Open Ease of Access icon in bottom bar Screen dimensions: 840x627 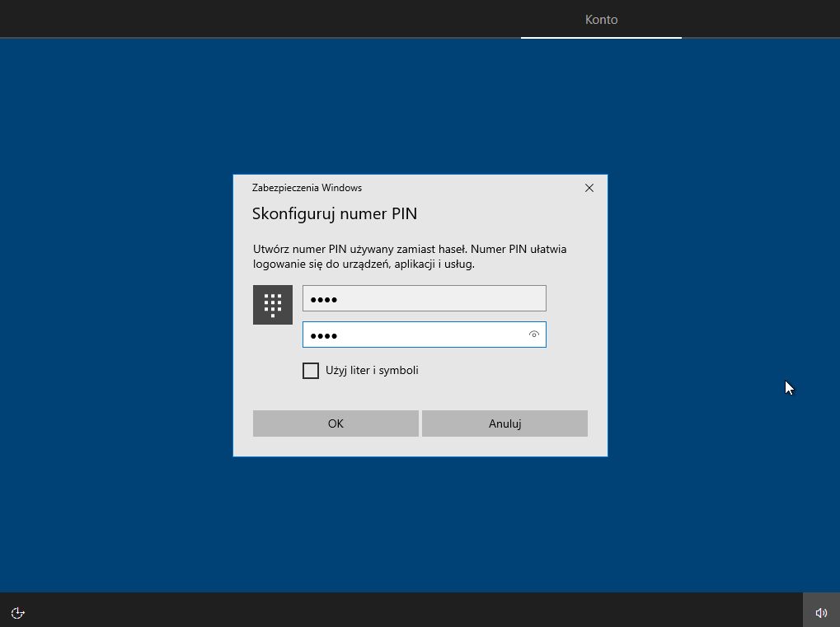click(x=17, y=612)
